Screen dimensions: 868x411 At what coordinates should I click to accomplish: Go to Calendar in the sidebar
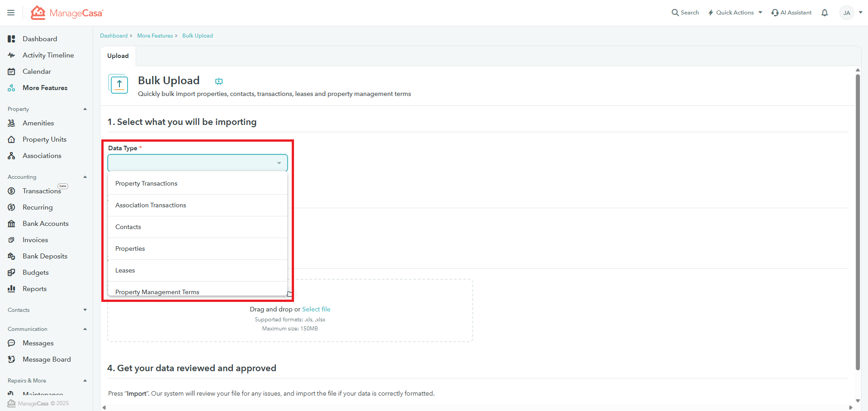(37, 72)
